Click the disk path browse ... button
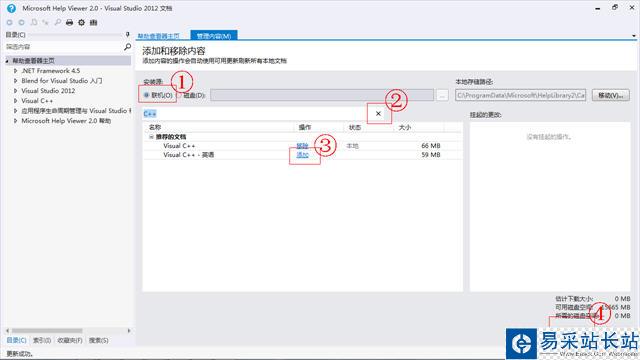Screen dimensions: 640x360 click(x=442, y=95)
